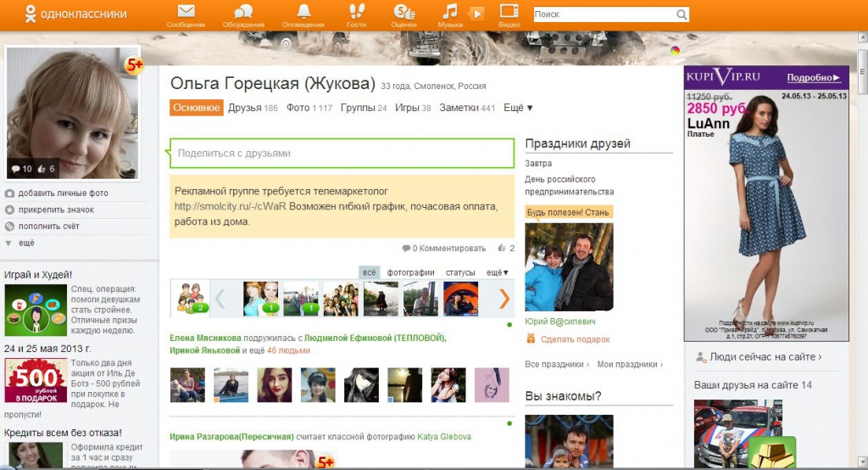
Task: Select the Основное tab
Action: coord(197,108)
